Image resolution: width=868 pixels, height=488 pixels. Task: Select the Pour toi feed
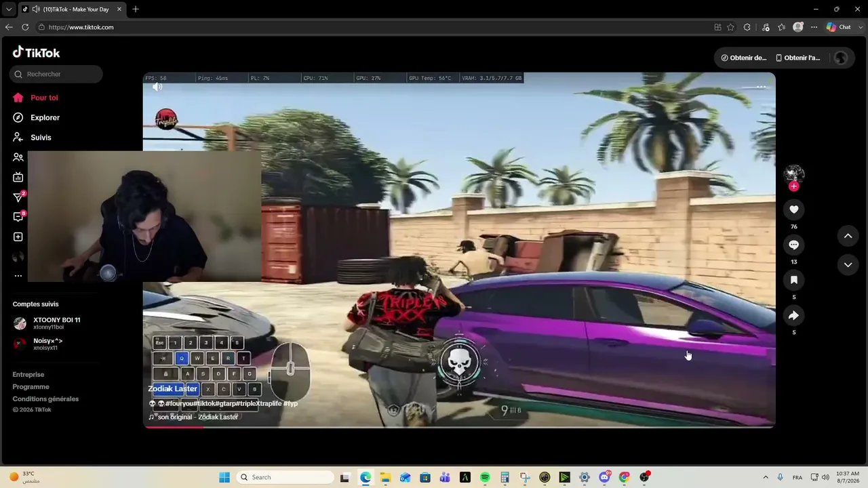click(35, 98)
